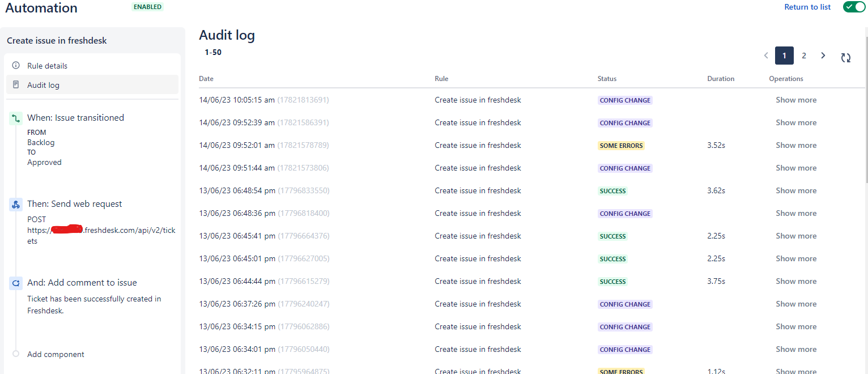Image resolution: width=868 pixels, height=374 pixels.
Task: Go to audit log page 2
Action: pyautogui.click(x=803, y=56)
